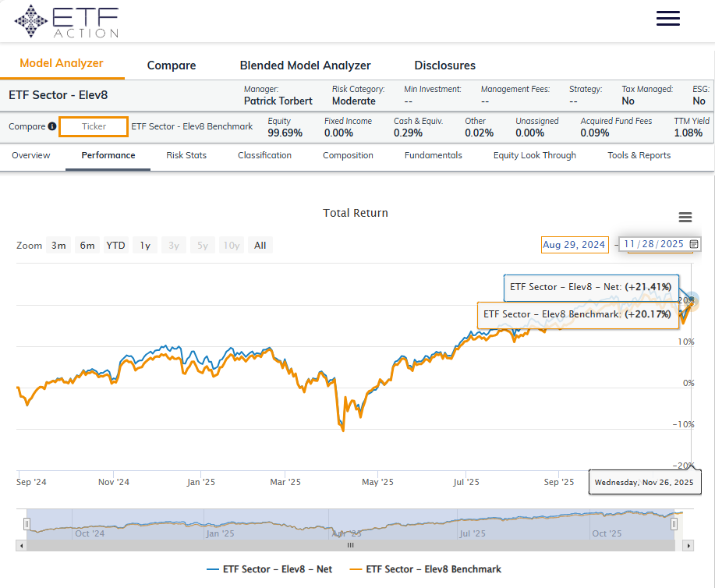Open the end date calendar picker icon
Image resolution: width=715 pixels, height=588 pixels.
(x=694, y=244)
